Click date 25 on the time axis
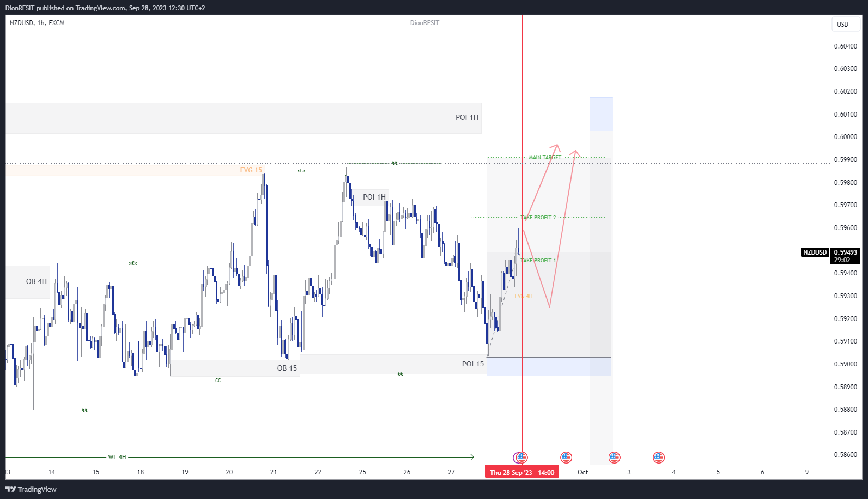 (362, 472)
